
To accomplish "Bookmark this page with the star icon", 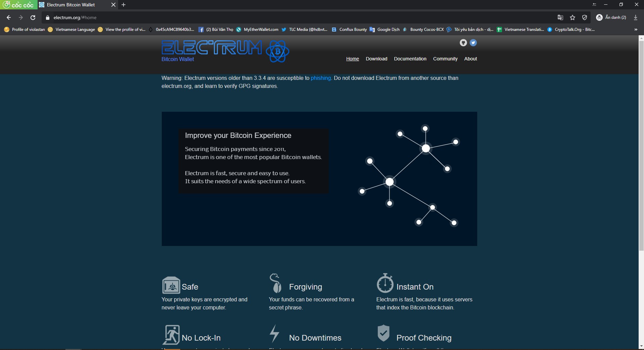I will point(573,17).
